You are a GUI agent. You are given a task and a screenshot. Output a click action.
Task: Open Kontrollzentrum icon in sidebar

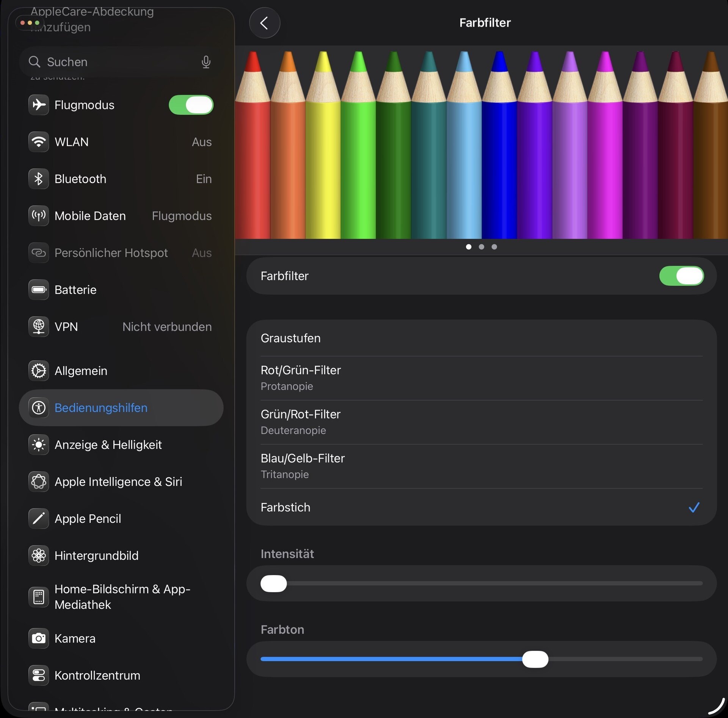point(39,675)
